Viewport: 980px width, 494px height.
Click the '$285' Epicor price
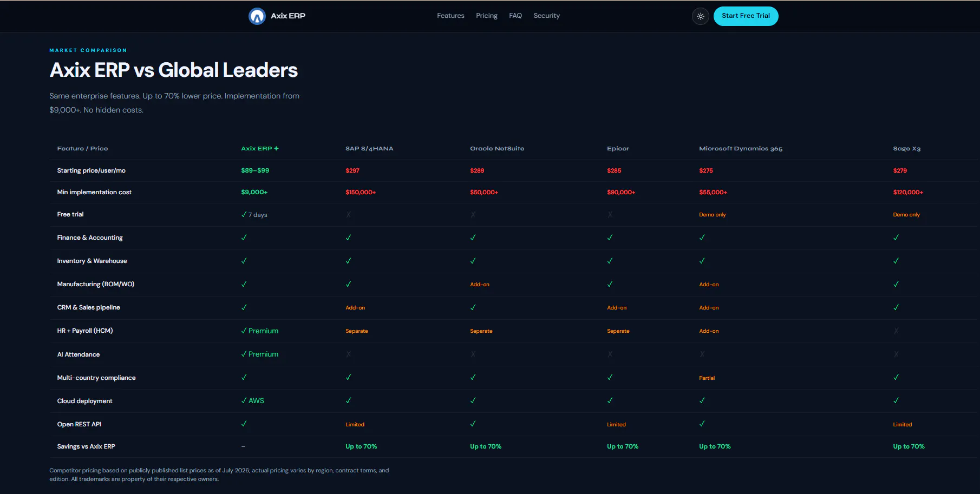(x=614, y=170)
